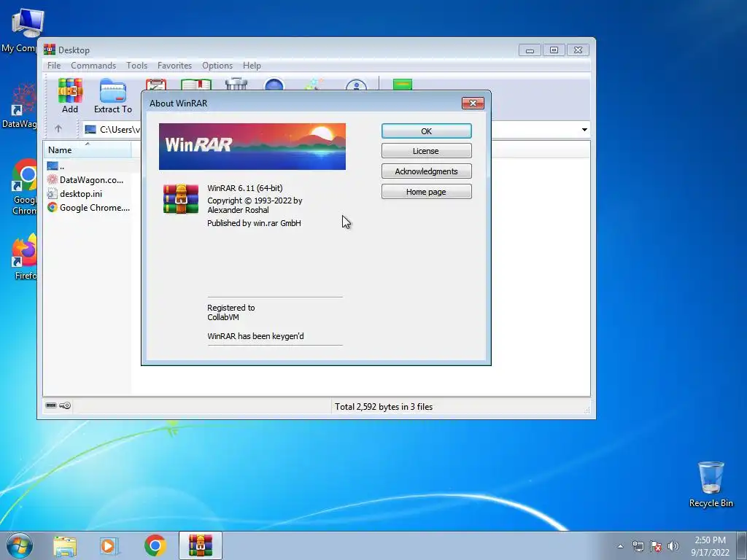This screenshot has width=747, height=560.
Task: Click the Extract To folder icon
Action: [113, 91]
